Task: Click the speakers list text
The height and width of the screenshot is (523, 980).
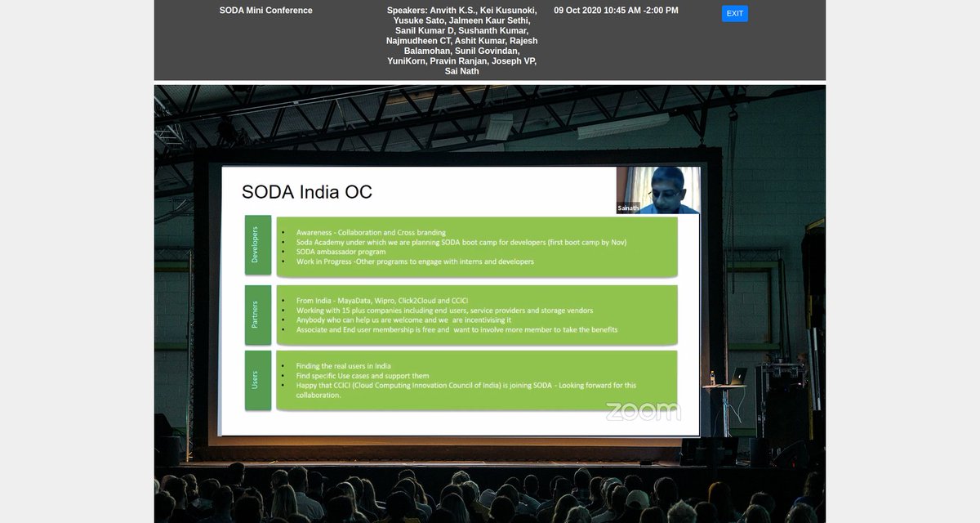Action: coord(462,41)
